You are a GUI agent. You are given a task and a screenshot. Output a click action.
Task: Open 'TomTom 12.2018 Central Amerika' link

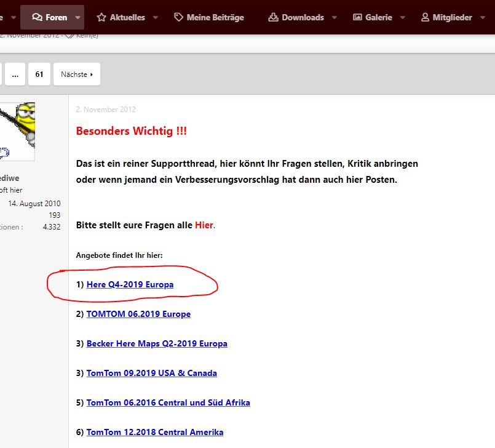155,432
